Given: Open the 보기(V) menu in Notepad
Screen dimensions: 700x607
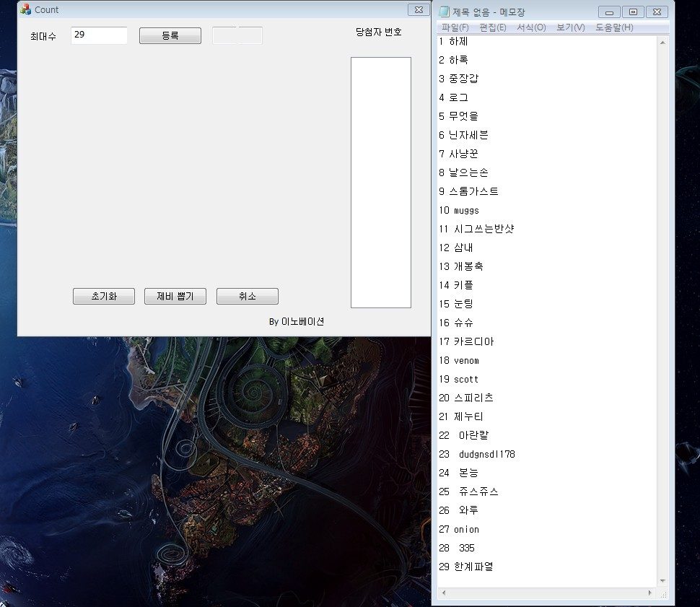Looking at the screenshot, I should pyautogui.click(x=571, y=27).
